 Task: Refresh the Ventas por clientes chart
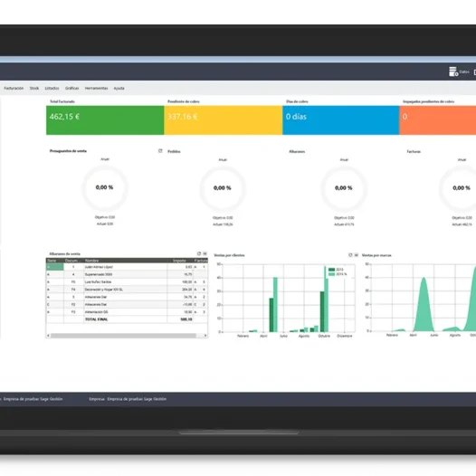click(350, 255)
